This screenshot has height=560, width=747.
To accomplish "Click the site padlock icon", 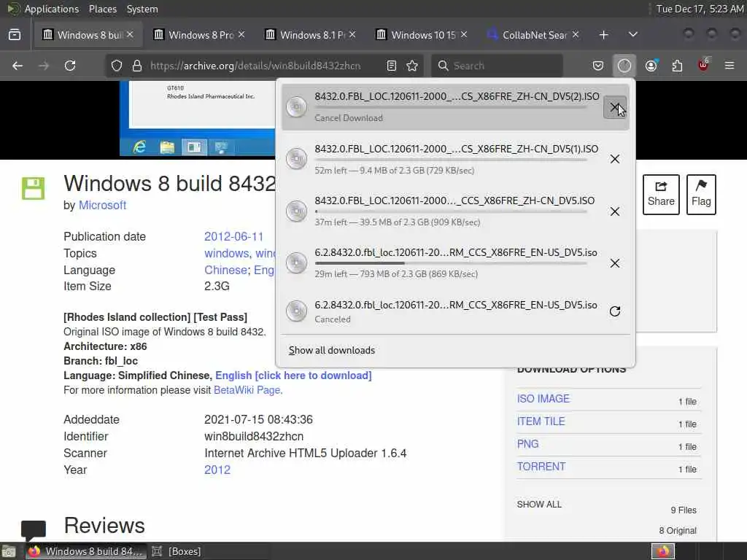I will (x=137, y=66).
